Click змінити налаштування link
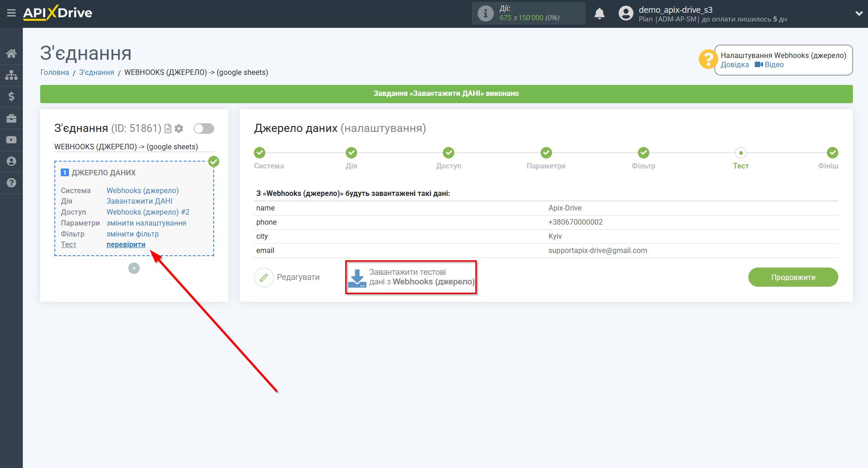 point(146,223)
